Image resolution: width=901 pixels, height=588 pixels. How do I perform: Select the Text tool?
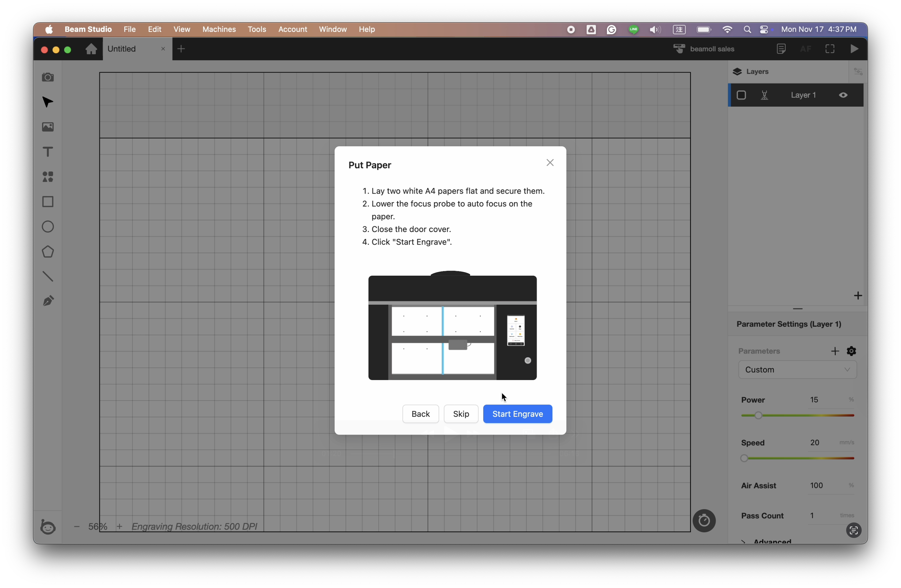point(48,152)
